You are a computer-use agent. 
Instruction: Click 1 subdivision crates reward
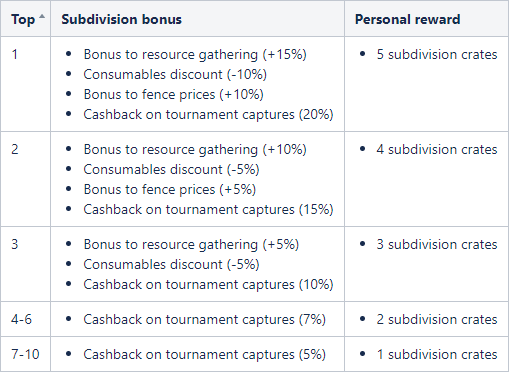coord(437,355)
